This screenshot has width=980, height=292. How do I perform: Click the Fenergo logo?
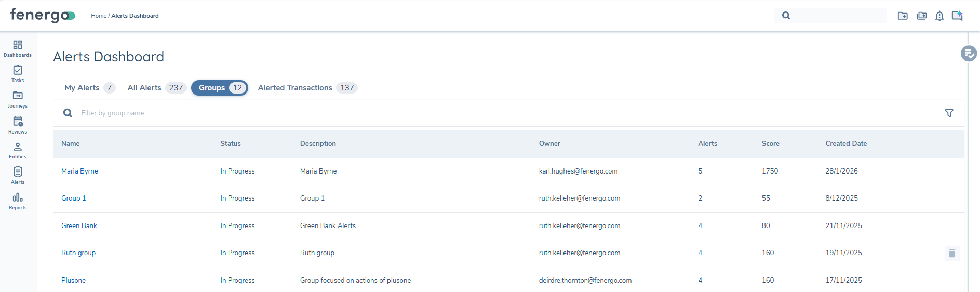(43, 16)
